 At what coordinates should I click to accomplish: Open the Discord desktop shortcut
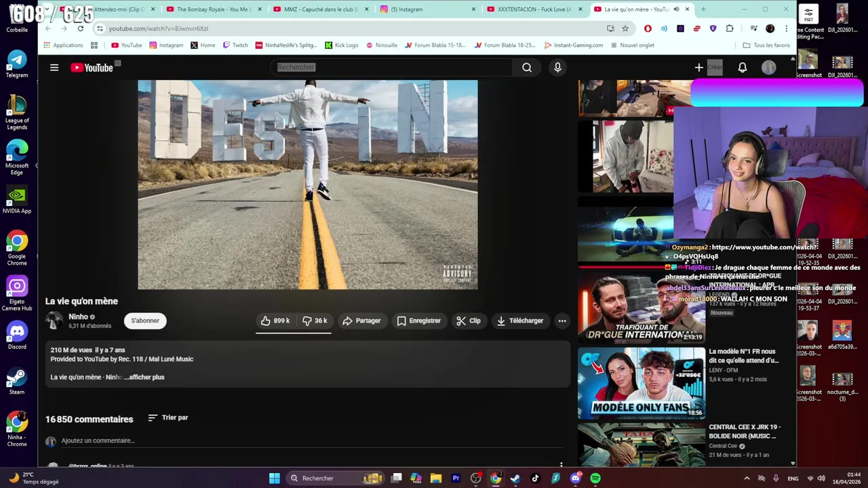point(17,336)
